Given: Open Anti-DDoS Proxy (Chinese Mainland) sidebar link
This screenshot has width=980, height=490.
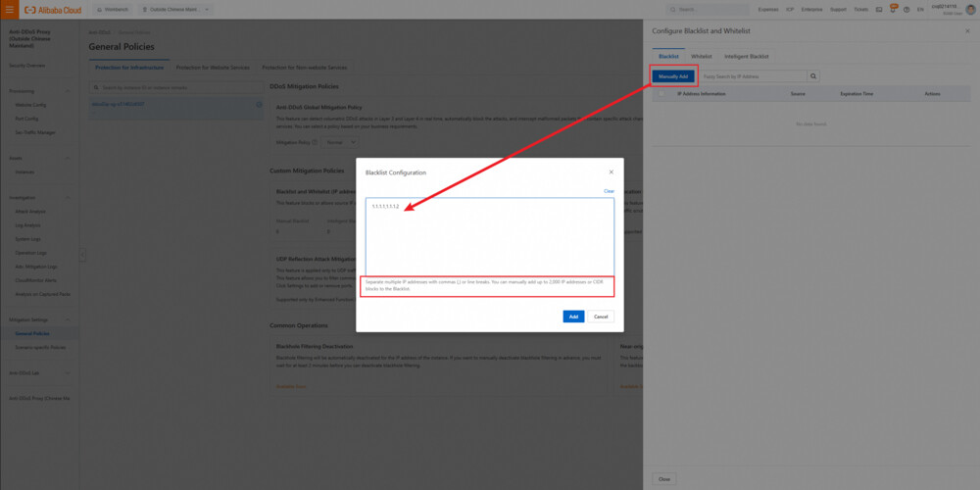Looking at the screenshot, I should [x=39, y=398].
